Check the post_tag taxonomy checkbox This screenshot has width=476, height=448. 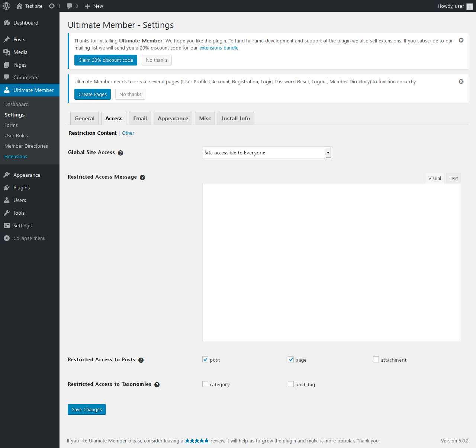(291, 384)
